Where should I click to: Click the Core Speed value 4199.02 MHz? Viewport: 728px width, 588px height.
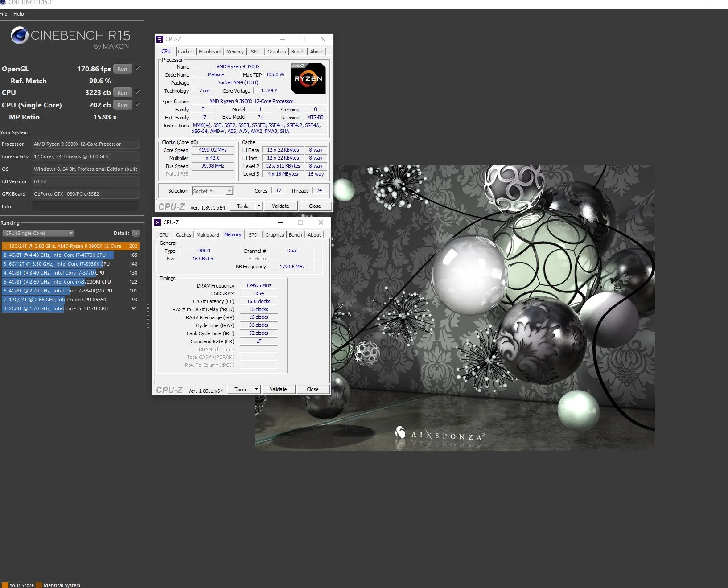[x=213, y=150]
